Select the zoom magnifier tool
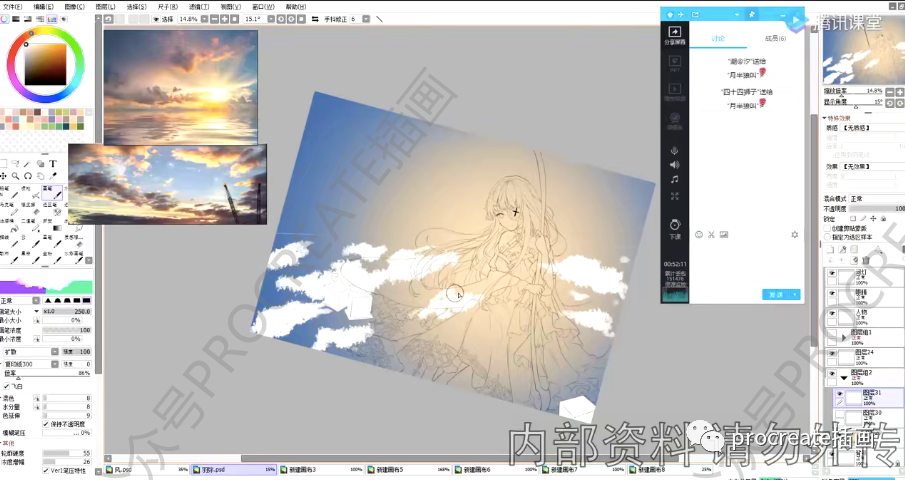Screen dimensions: 905x480 click(x=16, y=175)
